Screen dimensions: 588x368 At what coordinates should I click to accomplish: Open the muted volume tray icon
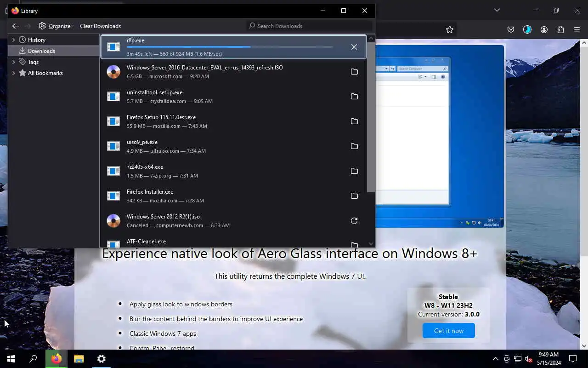[528, 359]
